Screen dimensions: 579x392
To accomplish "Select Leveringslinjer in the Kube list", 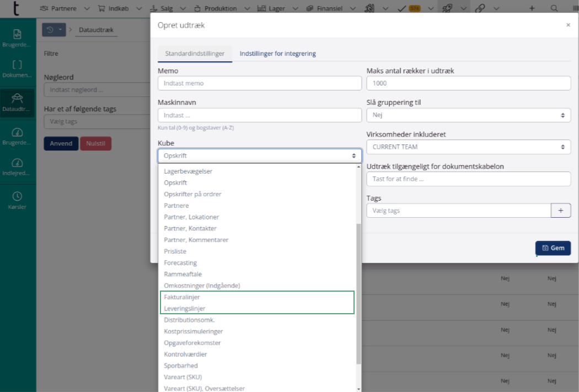I will (x=185, y=309).
